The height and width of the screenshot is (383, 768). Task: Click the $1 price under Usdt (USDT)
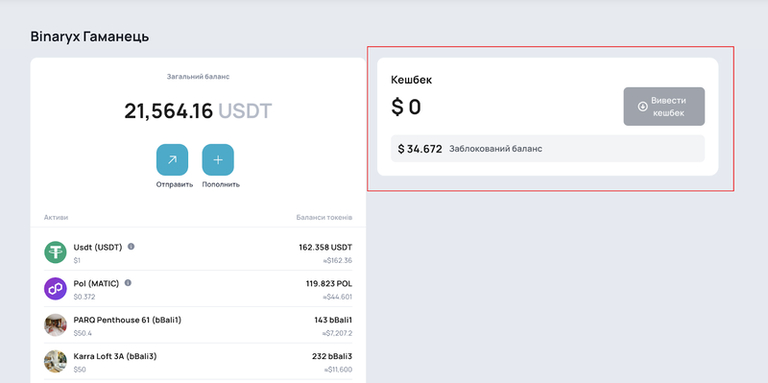(x=77, y=261)
